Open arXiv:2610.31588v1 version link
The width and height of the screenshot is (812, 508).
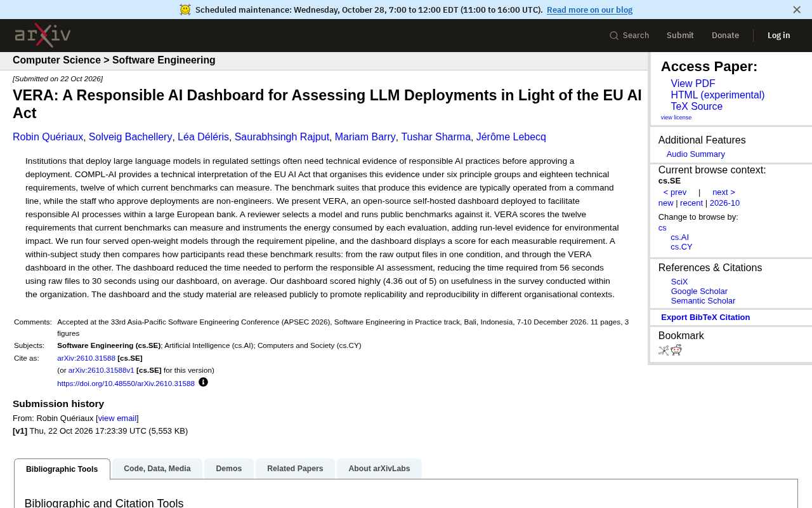(101, 370)
